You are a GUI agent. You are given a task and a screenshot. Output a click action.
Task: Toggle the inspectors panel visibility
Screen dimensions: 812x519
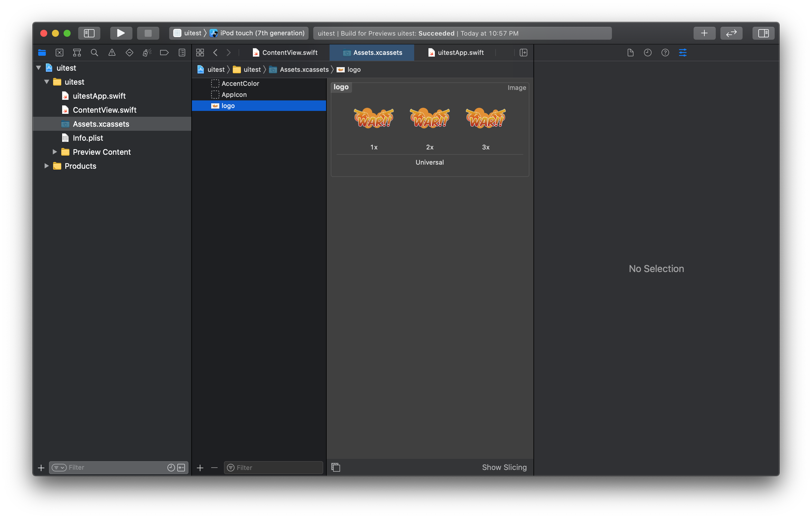coord(763,33)
